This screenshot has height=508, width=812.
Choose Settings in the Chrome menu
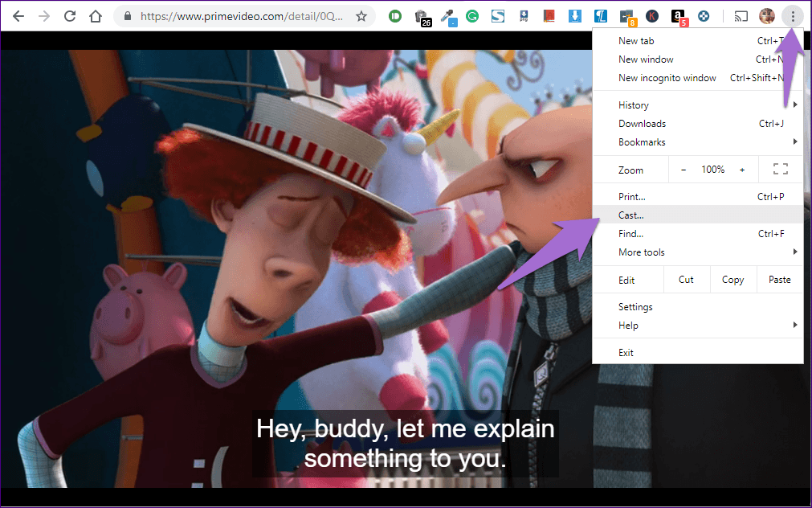tap(635, 307)
